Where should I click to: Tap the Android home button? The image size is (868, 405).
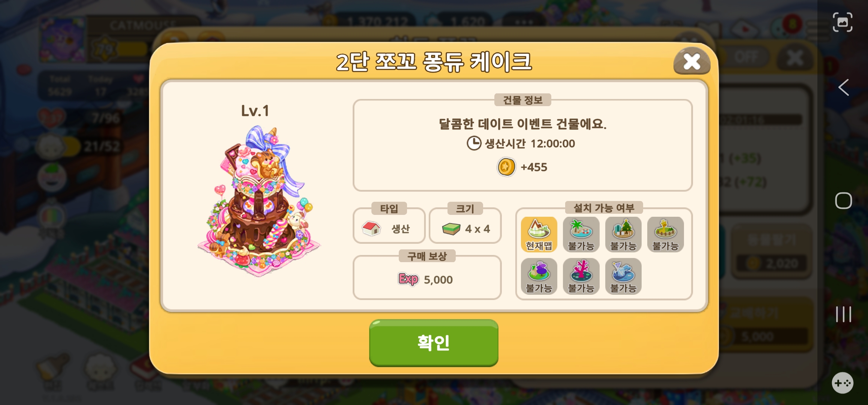(843, 201)
